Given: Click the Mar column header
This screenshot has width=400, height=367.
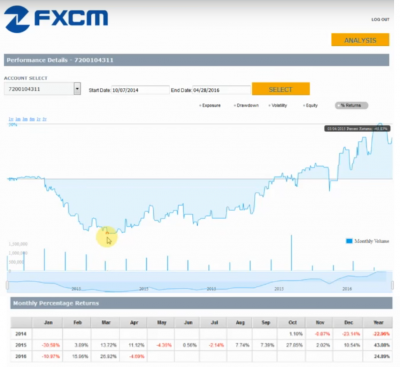Looking at the screenshot, I should pyautogui.click(x=106, y=322).
